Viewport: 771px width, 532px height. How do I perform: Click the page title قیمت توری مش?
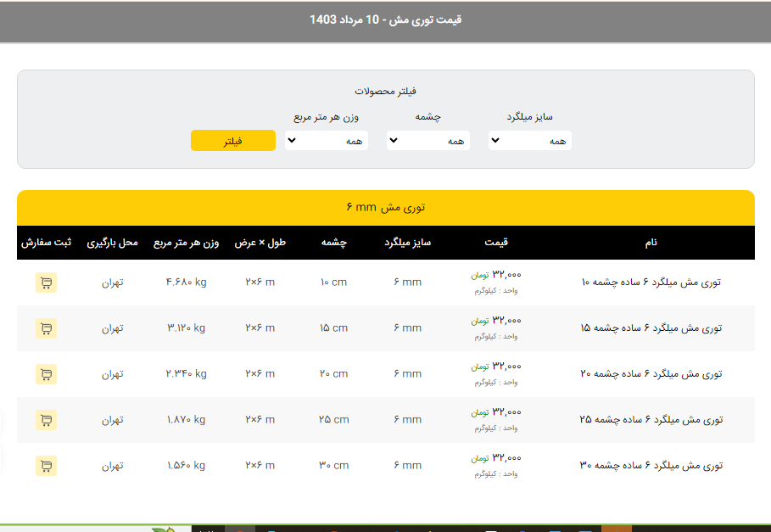pos(385,20)
